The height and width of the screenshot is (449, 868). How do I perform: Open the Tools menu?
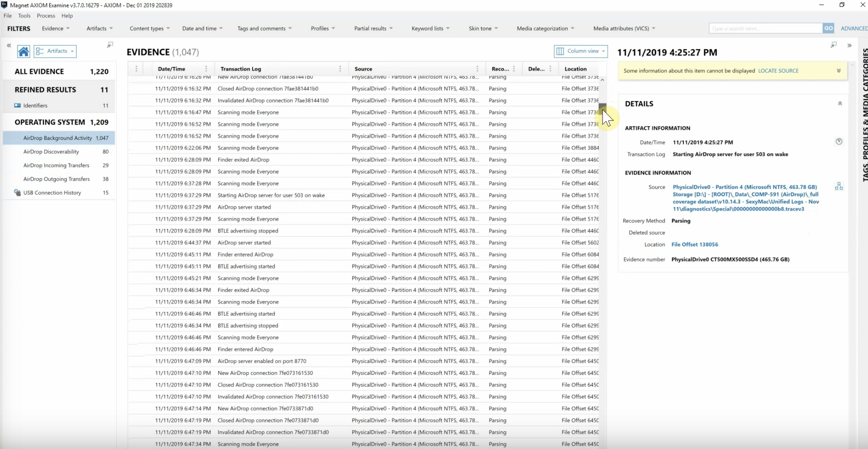click(x=24, y=16)
